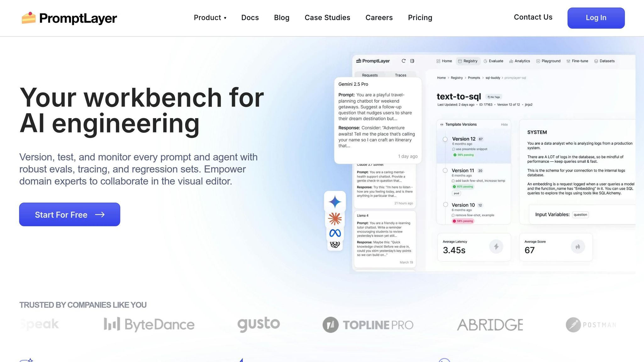Click the sql-buddy breadcrumb item
Viewport: 644px width, 362px height.
(x=492, y=78)
